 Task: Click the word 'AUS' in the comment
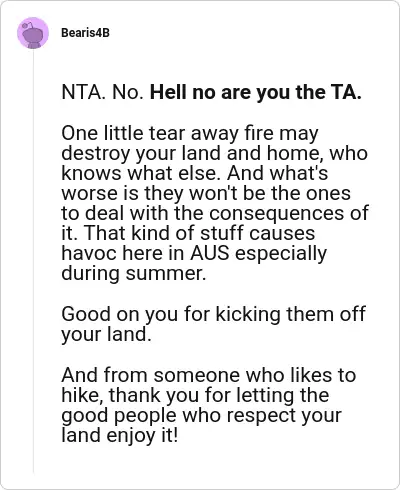pyautogui.click(x=210, y=253)
